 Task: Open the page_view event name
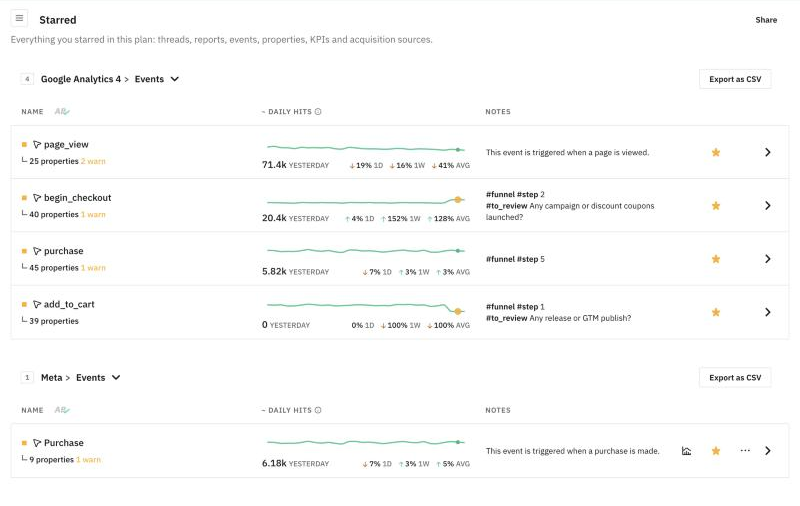coord(66,145)
